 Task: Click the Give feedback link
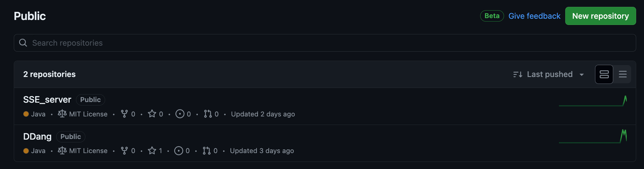(x=535, y=16)
